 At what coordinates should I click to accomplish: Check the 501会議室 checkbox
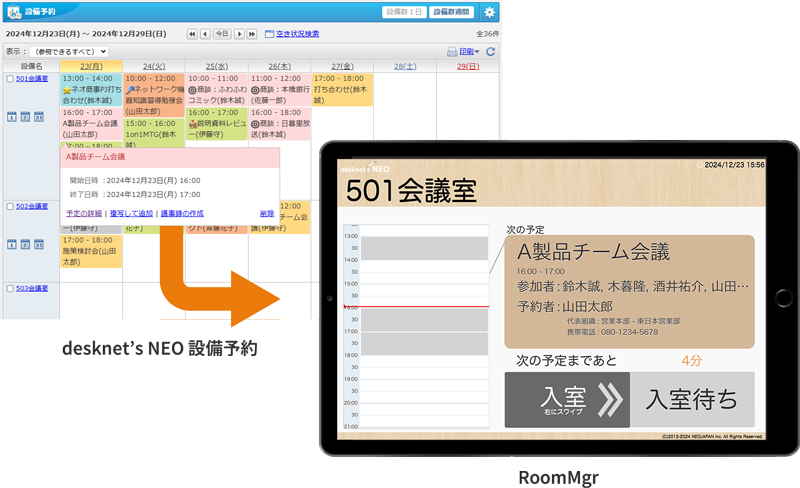click(10, 79)
